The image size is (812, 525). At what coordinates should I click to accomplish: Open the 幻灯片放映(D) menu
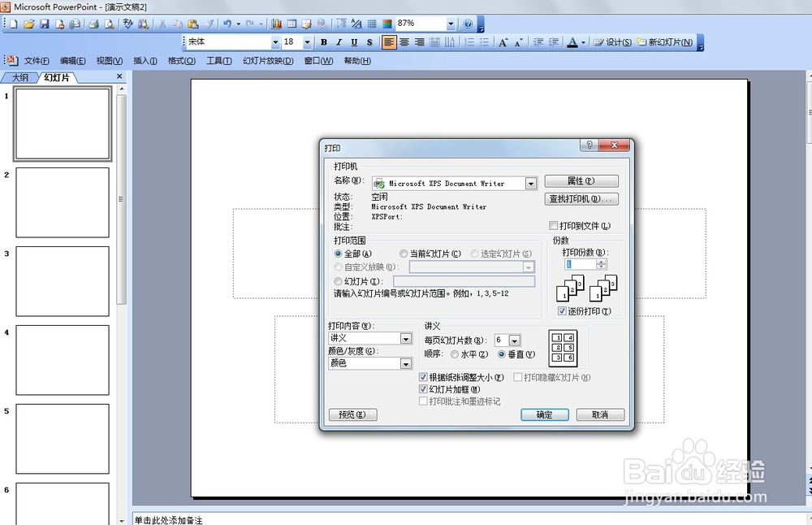(x=268, y=61)
